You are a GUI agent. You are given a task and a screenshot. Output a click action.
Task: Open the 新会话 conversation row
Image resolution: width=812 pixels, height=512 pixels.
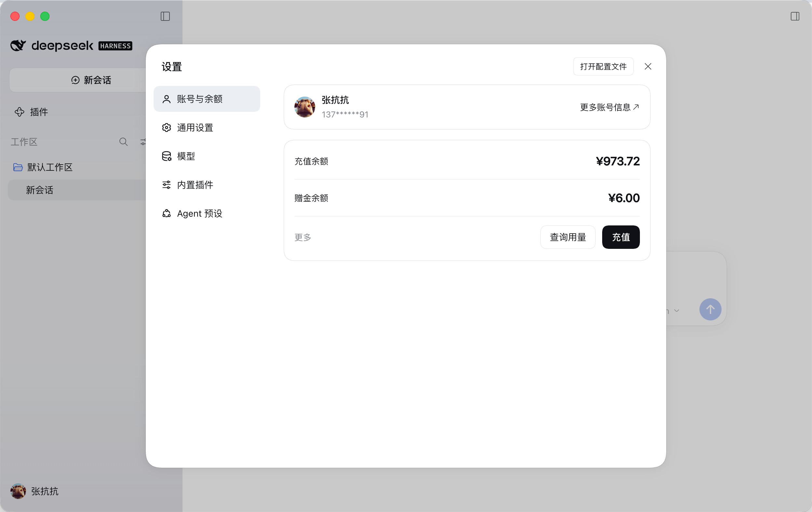[77, 190]
